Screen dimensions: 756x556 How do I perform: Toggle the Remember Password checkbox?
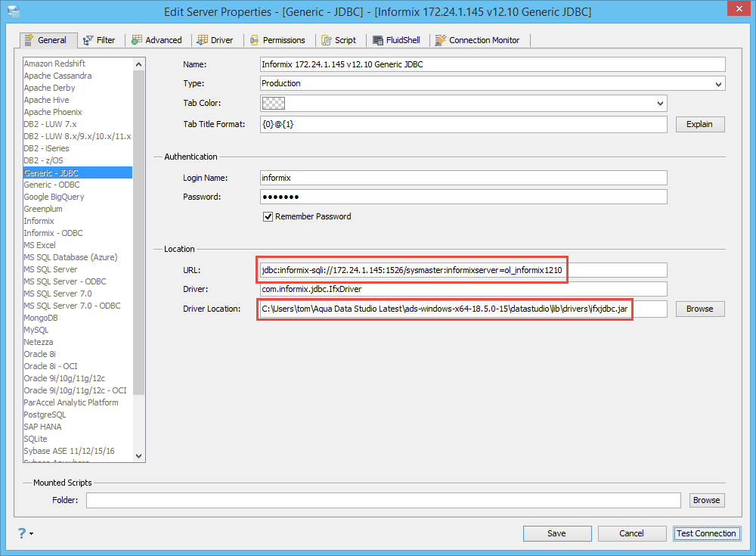(x=268, y=216)
